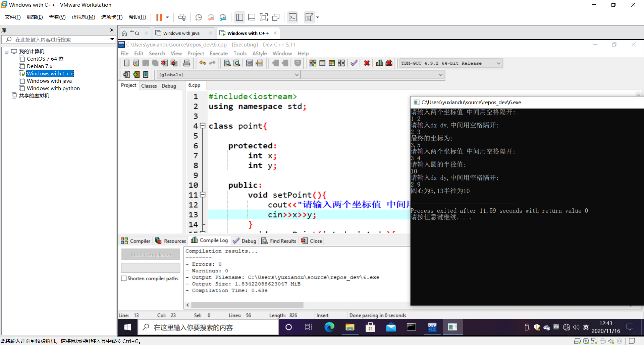
Task: Toggle VMware thumbnail bar view button
Action: (252, 17)
